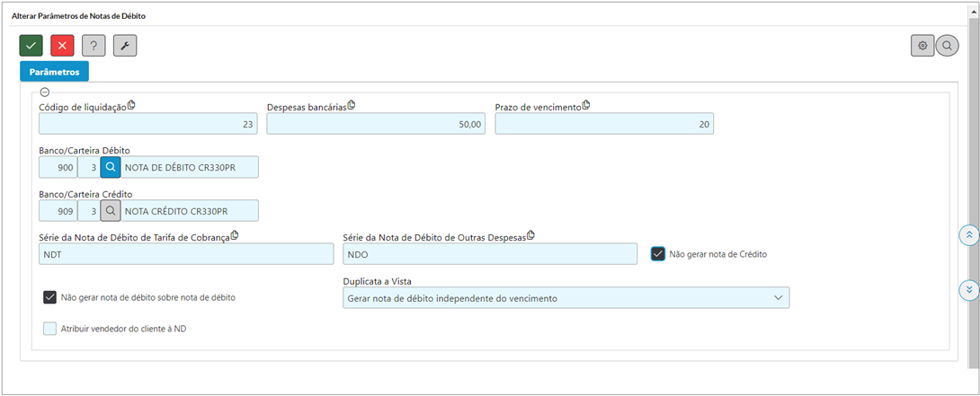The width and height of the screenshot is (980, 396).
Task: Click the double chevron down button
Action: [968, 289]
